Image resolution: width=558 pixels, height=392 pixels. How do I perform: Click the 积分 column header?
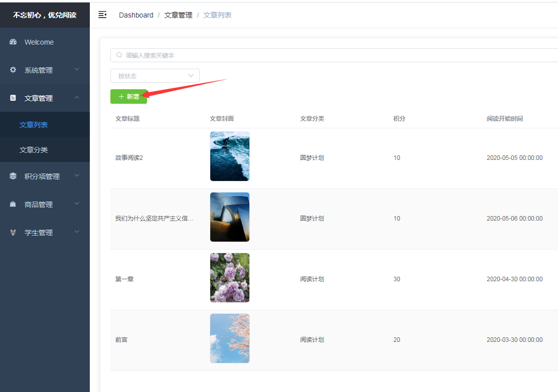coord(399,119)
